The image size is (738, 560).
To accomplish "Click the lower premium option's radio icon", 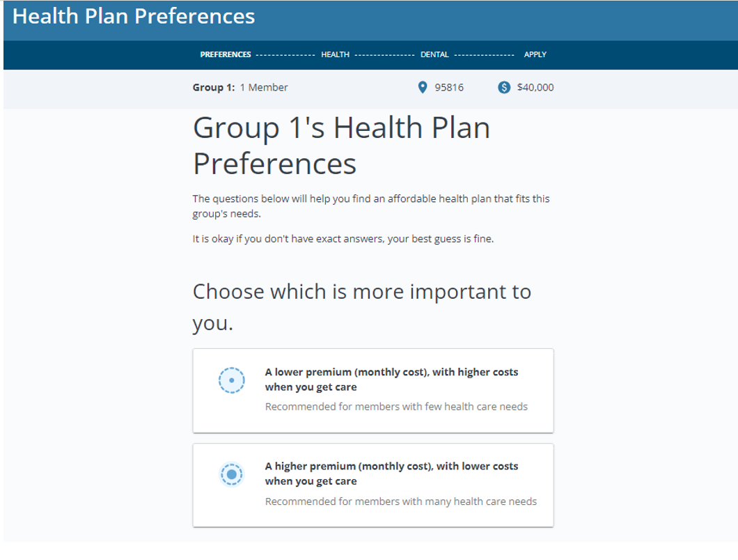I will click(231, 380).
